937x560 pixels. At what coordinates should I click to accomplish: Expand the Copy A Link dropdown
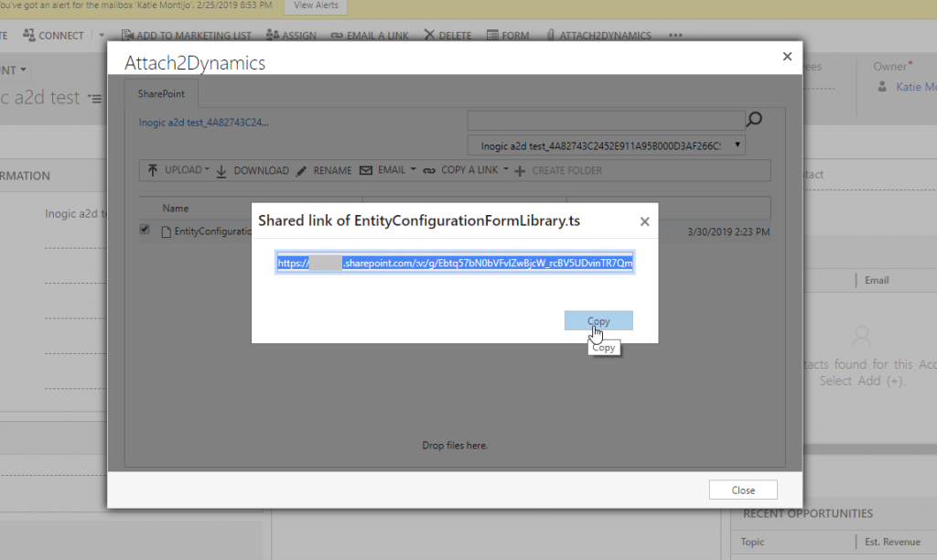pyautogui.click(x=505, y=170)
